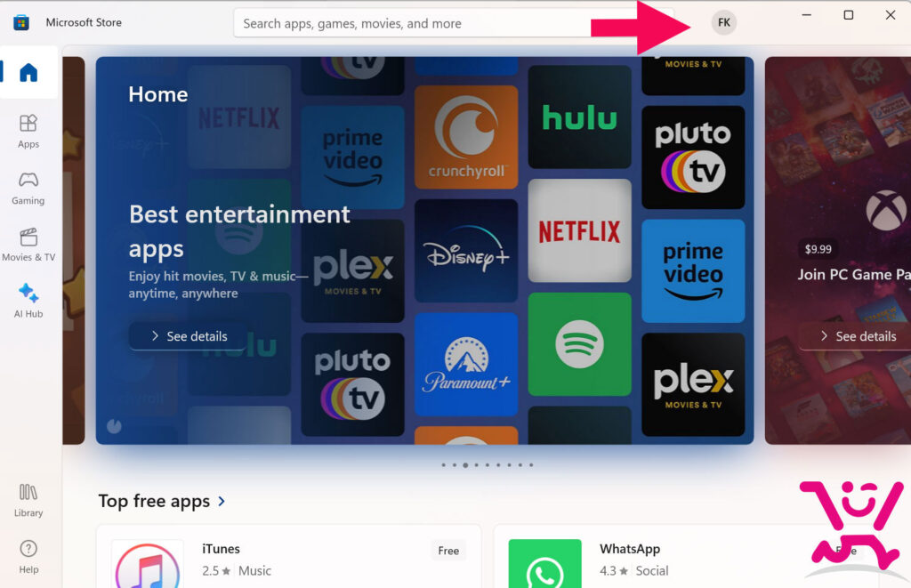Click the Best entertainment apps heading
911x588 pixels.
(239, 231)
